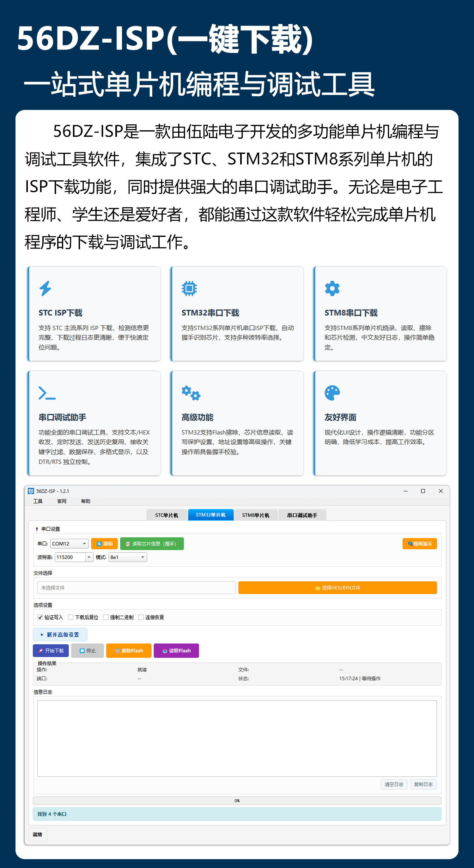This screenshot has width=474, height=868.
Task: Click the gear icon for STM8串口下载
Action: tap(332, 288)
